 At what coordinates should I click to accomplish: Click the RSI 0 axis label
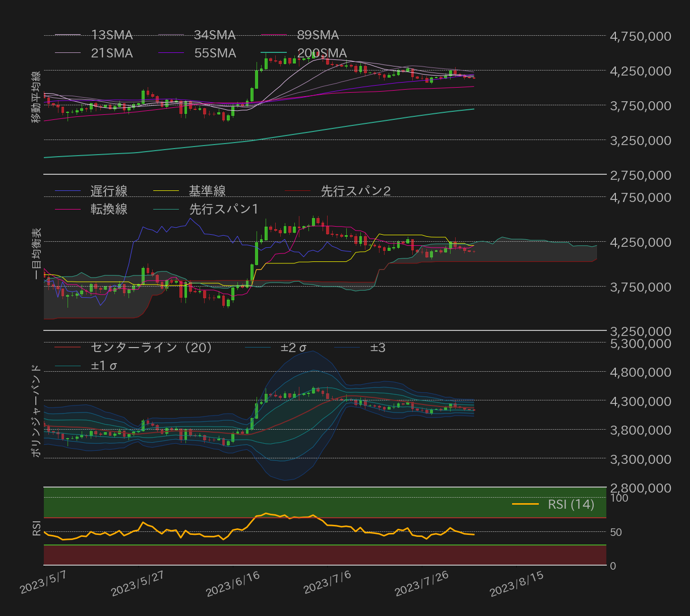pyautogui.click(x=613, y=566)
